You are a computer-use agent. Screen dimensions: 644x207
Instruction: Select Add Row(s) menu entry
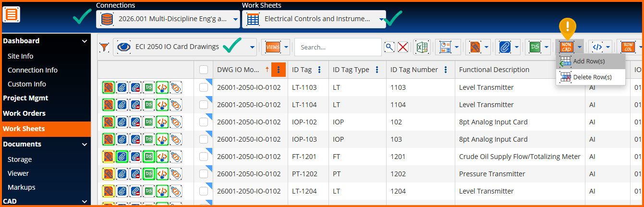591,61
